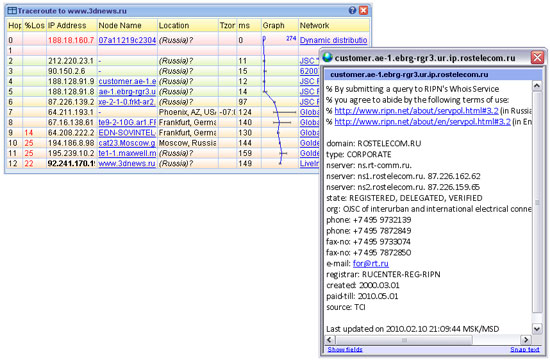The image size is (550, 360).
Task: Select IP address 194.186.8.98
Action: click(x=71, y=143)
